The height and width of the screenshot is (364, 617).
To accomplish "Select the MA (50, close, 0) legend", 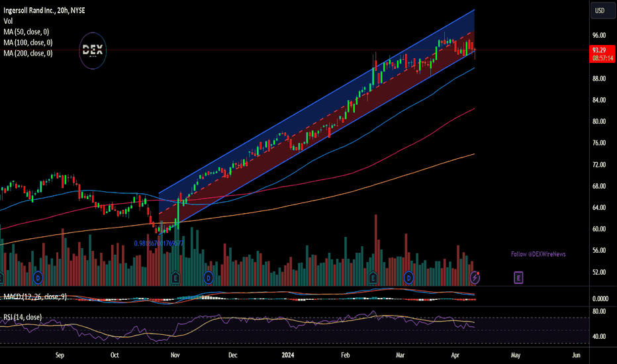I will [26, 32].
